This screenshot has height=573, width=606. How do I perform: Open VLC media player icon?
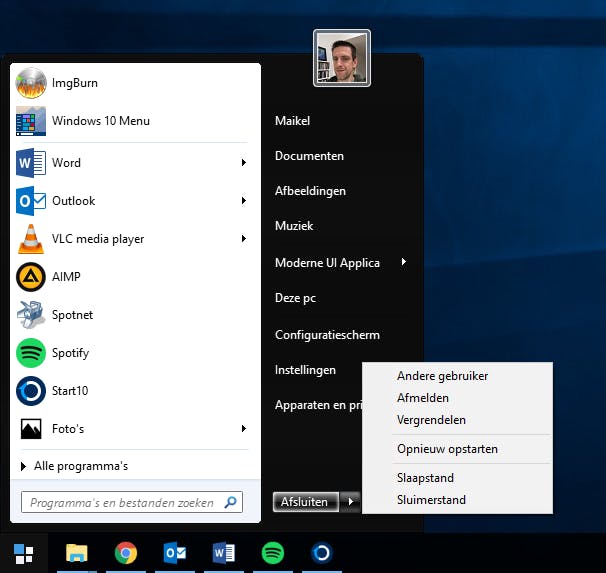pyautogui.click(x=31, y=239)
